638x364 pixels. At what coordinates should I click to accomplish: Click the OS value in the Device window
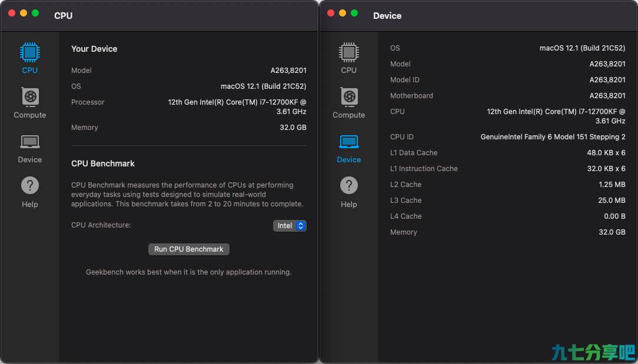point(582,48)
